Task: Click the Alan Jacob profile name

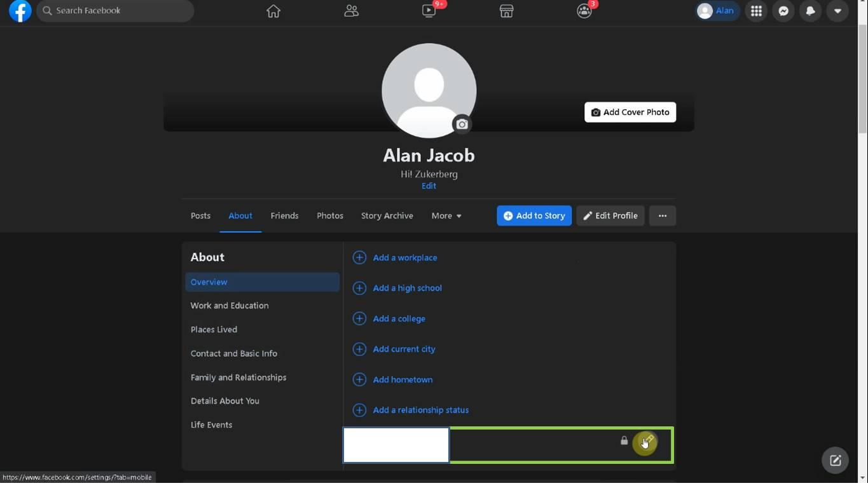Action: (x=429, y=155)
